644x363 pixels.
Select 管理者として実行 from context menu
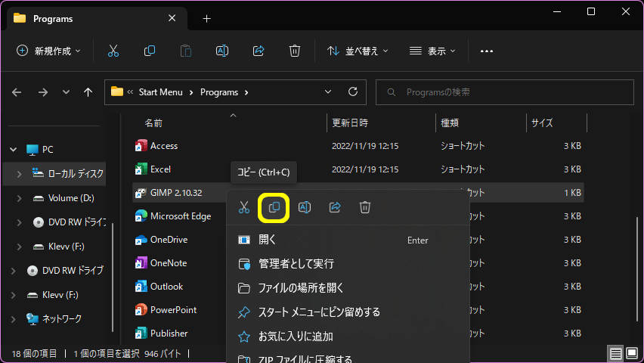coord(296,264)
